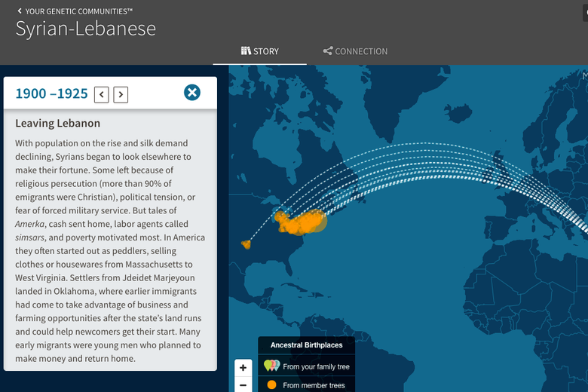Go to previous time period
The width and height of the screenshot is (588, 392).
(x=102, y=94)
